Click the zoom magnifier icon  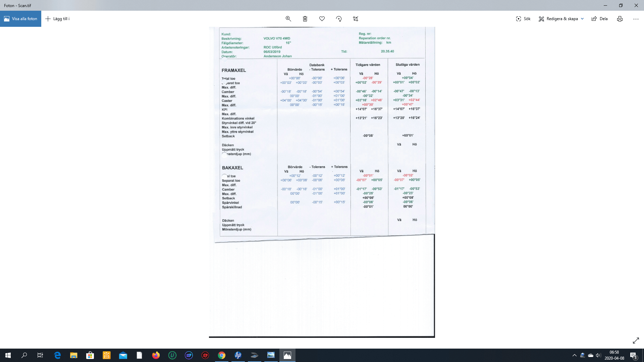288,19
